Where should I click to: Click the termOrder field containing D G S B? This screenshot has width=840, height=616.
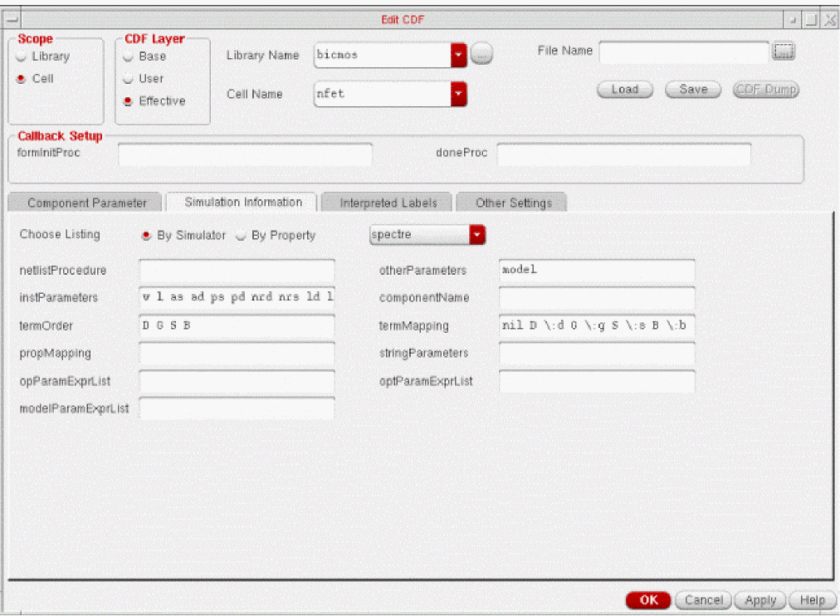237,325
